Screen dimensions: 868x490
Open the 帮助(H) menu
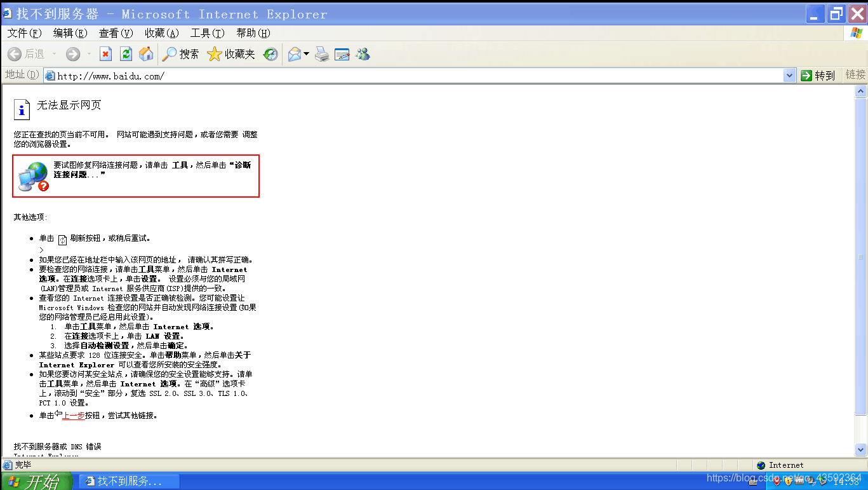tap(253, 33)
